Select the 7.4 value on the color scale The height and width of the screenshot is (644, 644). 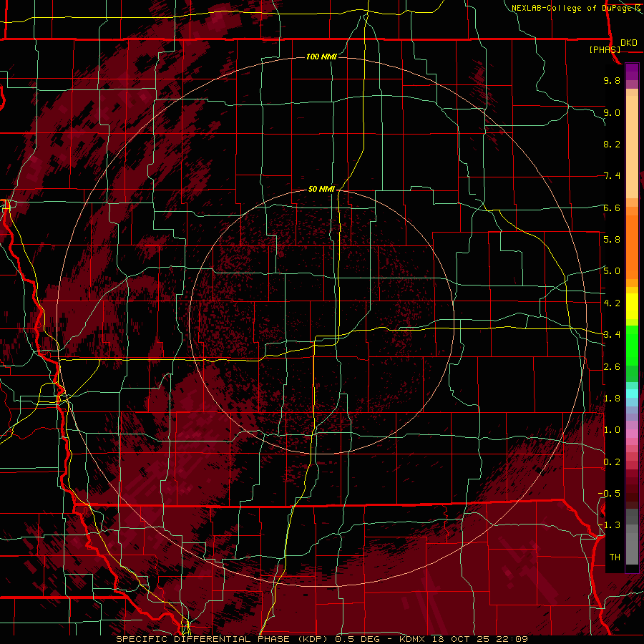(612, 176)
